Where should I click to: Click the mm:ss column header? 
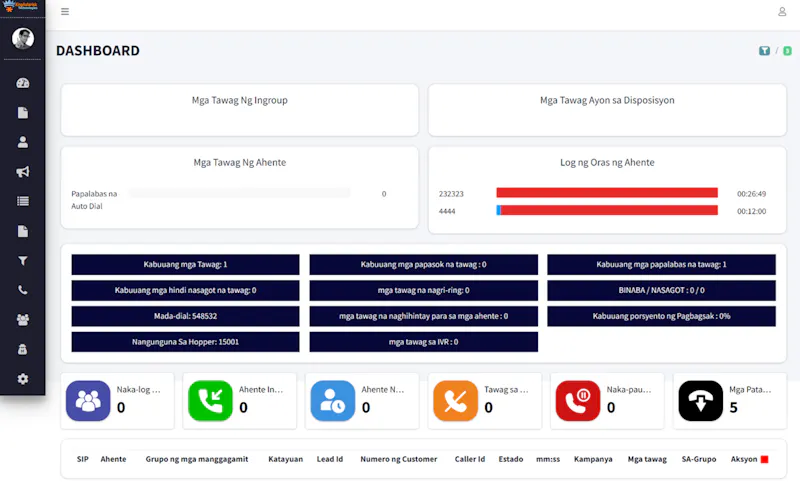548,459
